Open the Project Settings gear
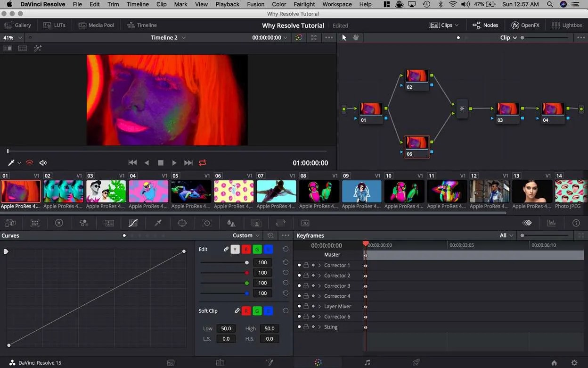 [x=574, y=363]
